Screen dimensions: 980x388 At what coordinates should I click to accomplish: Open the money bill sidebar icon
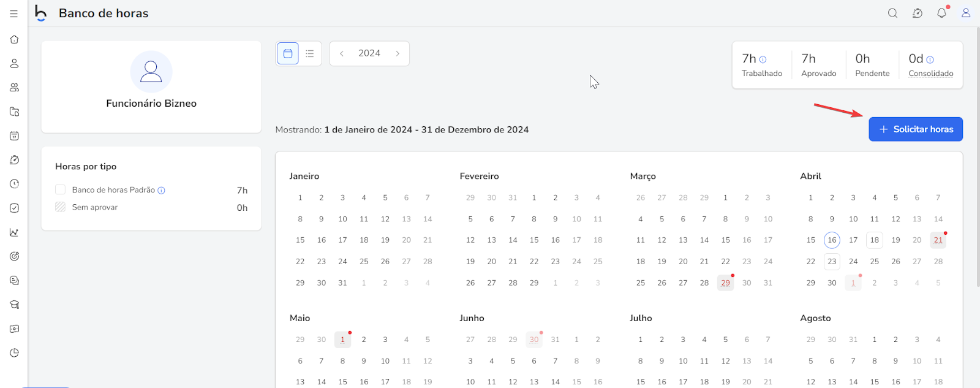click(x=14, y=329)
